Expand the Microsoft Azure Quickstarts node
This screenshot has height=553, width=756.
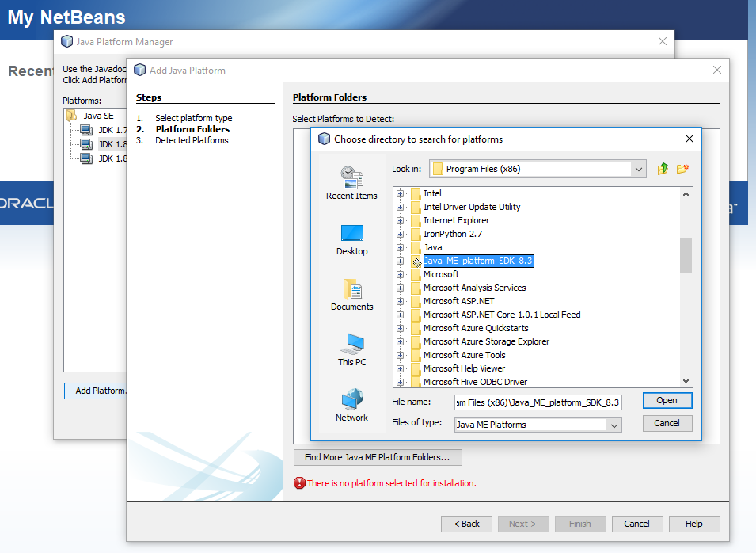(400, 328)
